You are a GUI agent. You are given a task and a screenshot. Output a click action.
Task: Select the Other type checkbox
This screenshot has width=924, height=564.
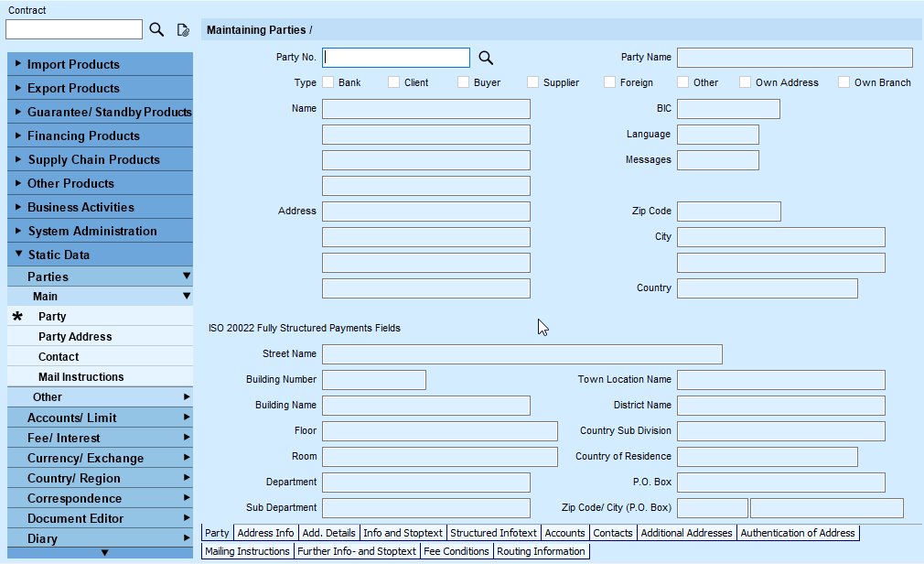click(x=683, y=82)
